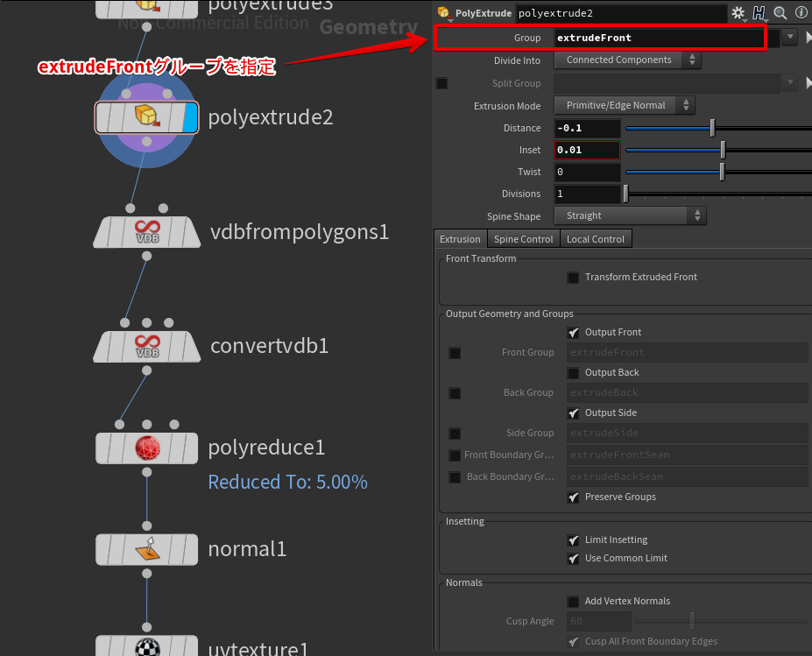Open the Divide Into dropdown
Viewport: 812px width, 656px height.
pyautogui.click(x=628, y=60)
